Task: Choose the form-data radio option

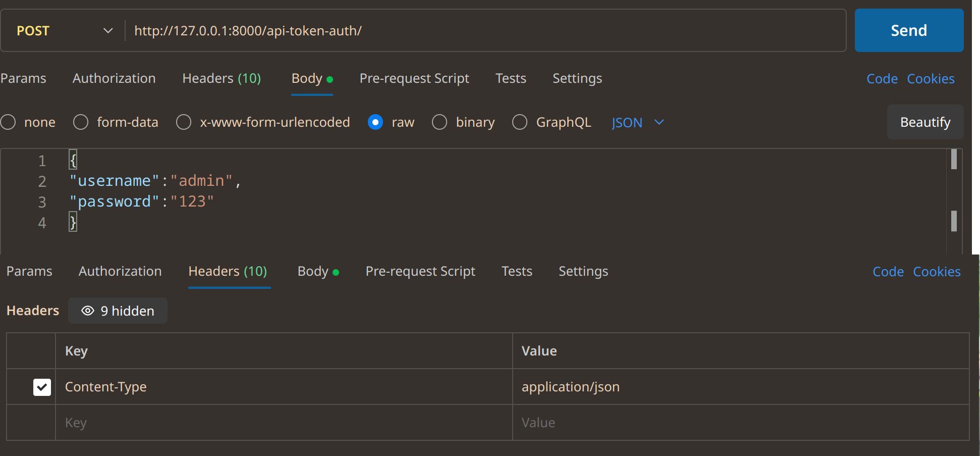Action: [x=81, y=122]
